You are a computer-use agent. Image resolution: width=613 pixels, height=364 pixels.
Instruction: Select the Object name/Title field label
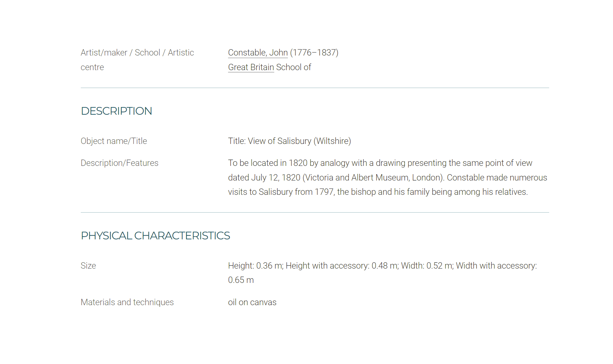[x=114, y=141]
